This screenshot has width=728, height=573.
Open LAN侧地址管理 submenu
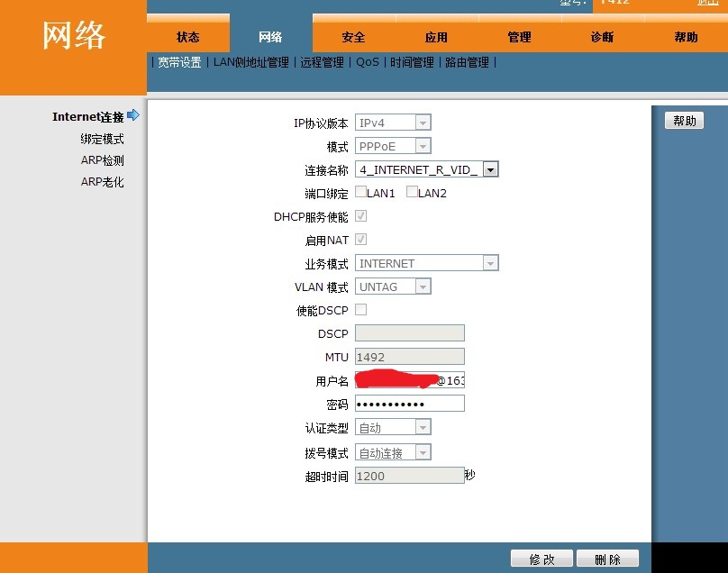(250, 62)
